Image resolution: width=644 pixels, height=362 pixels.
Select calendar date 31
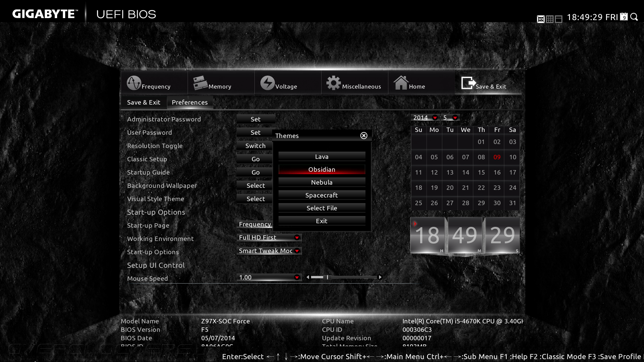pos(512,203)
